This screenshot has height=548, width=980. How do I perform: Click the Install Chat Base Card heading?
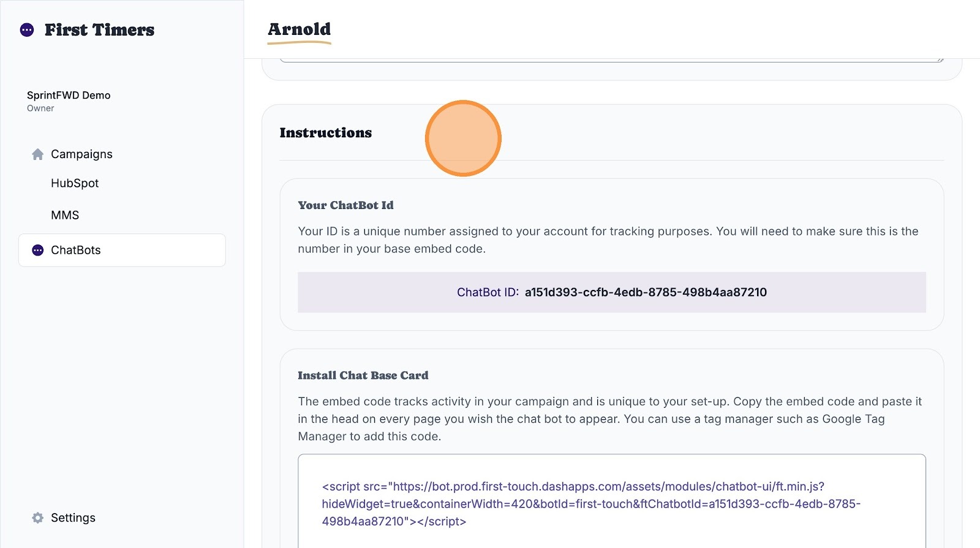[363, 375]
